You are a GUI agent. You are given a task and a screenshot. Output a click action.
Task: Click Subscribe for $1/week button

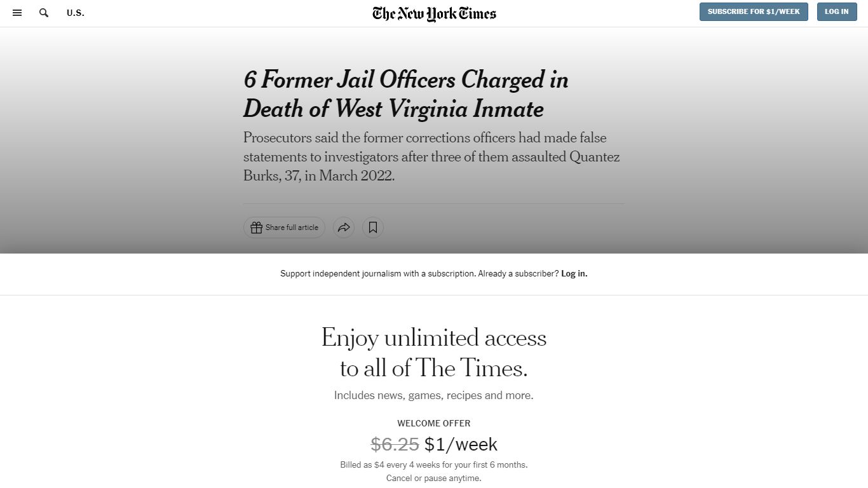[754, 11]
